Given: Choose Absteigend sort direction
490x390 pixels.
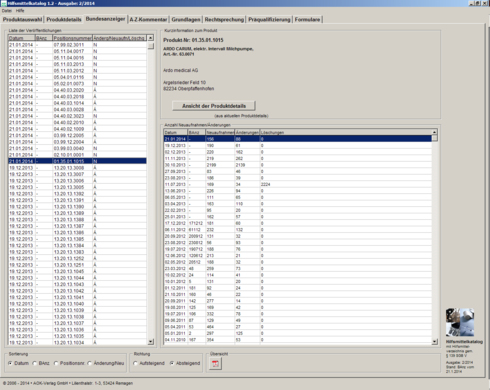Looking at the screenshot, I should [172, 363].
